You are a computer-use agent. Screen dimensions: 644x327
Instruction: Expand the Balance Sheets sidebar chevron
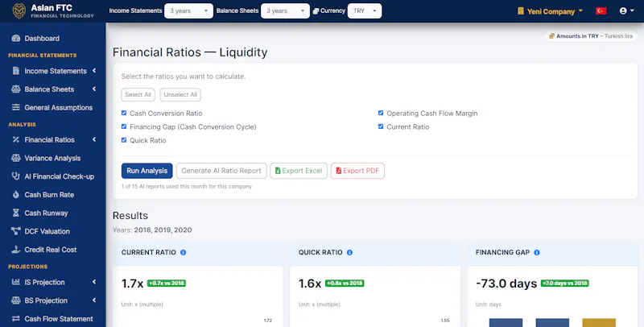tap(94, 89)
